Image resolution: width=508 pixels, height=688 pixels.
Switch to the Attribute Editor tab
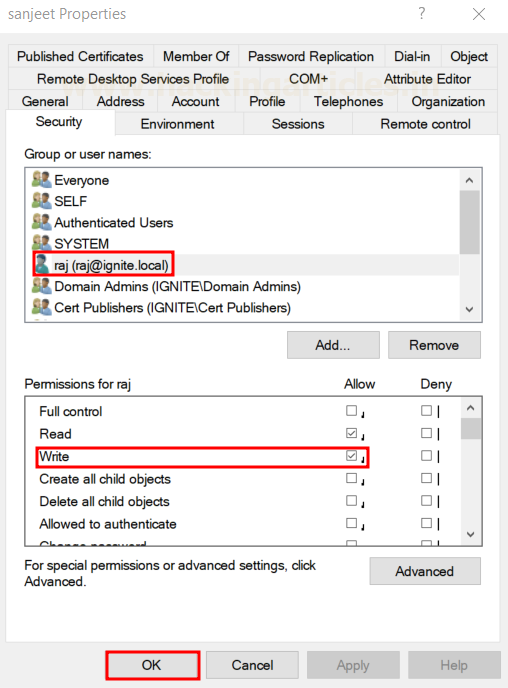[x=427, y=79]
